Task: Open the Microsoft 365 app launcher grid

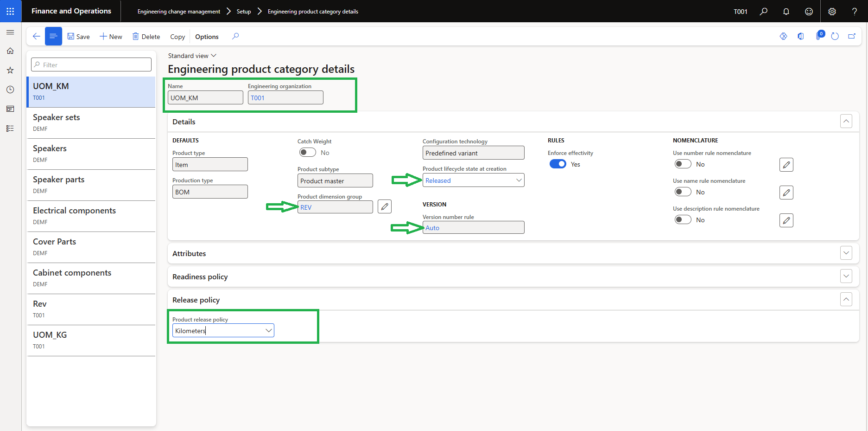Action: click(10, 11)
